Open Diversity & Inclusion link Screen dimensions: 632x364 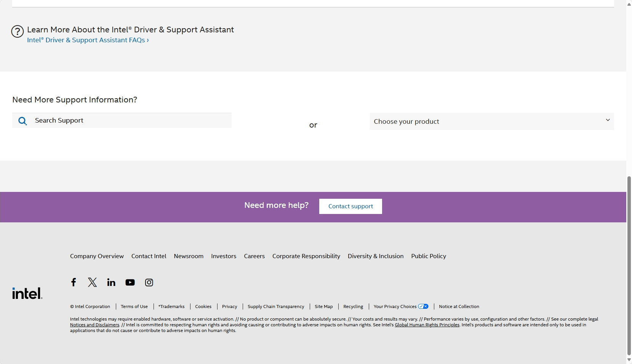[x=376, y=256]
